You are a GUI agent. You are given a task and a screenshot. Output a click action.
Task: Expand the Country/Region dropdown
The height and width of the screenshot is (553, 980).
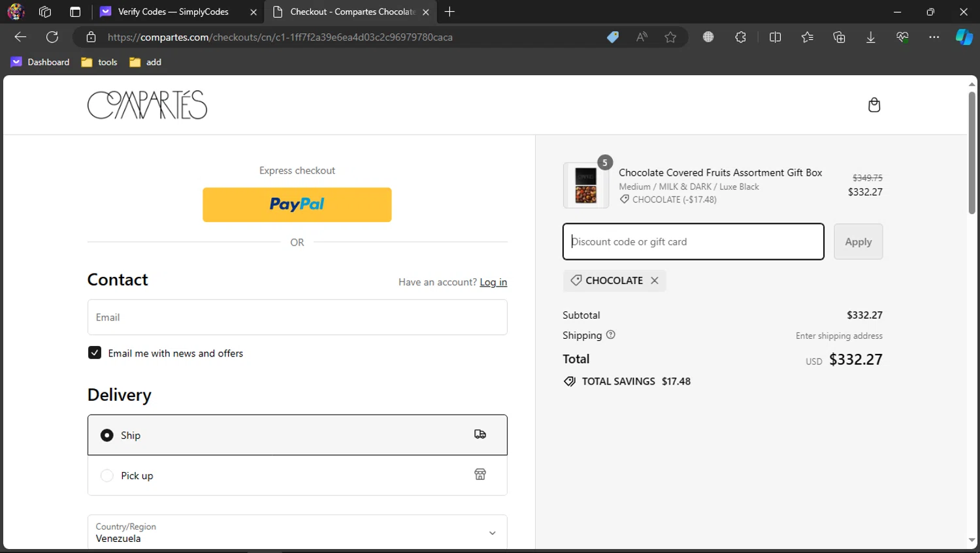[297, 533]
